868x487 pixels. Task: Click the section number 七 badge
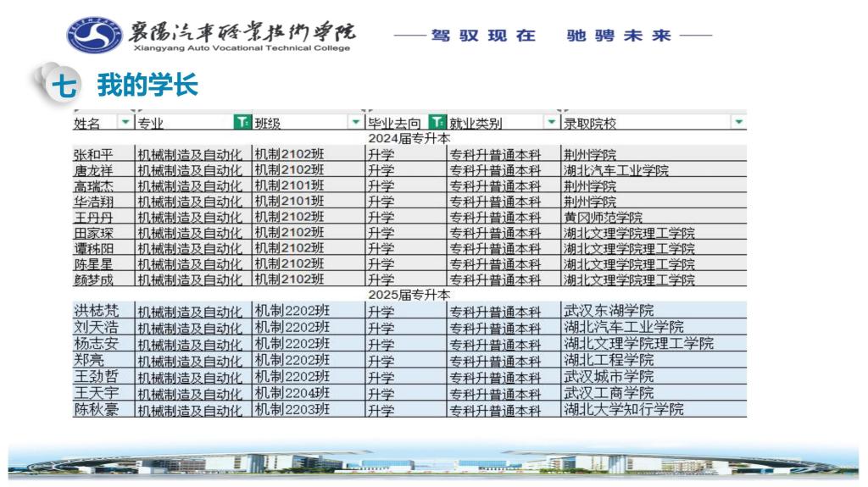click(61, 86)
